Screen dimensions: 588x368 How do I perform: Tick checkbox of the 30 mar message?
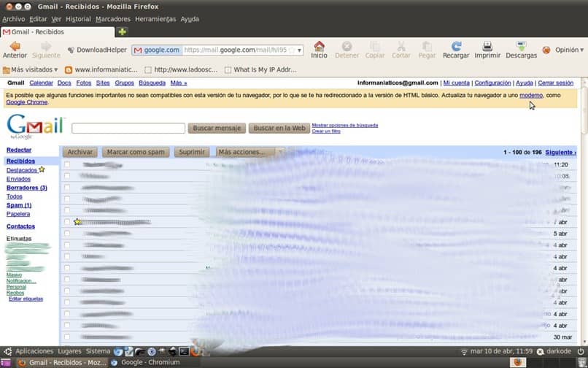[66, 337]
